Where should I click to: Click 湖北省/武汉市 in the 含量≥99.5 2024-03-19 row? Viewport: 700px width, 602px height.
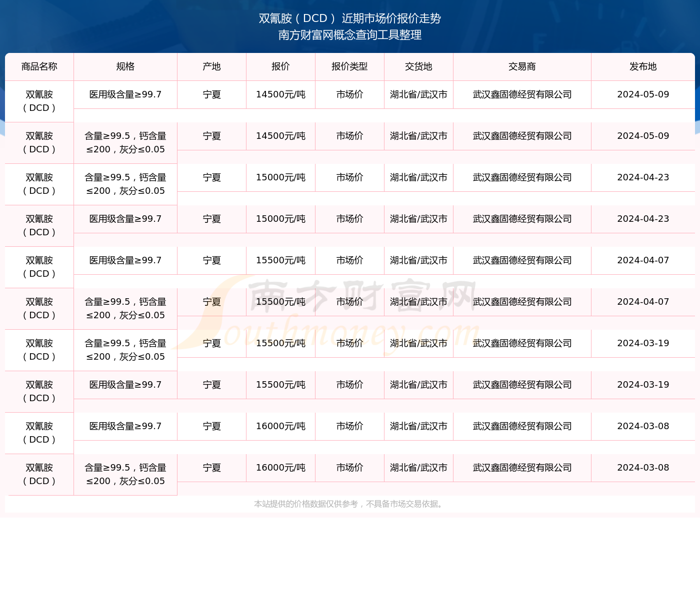[418, 343]
